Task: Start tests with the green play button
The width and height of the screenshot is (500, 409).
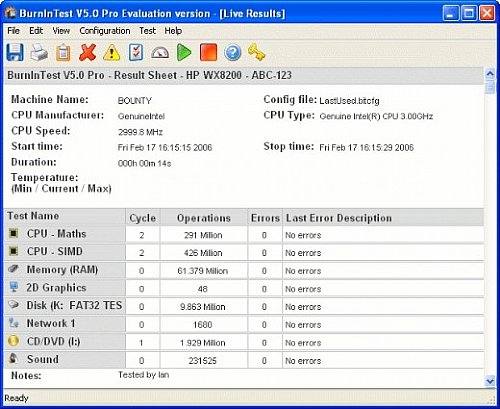Action: [x=184, y=52]
